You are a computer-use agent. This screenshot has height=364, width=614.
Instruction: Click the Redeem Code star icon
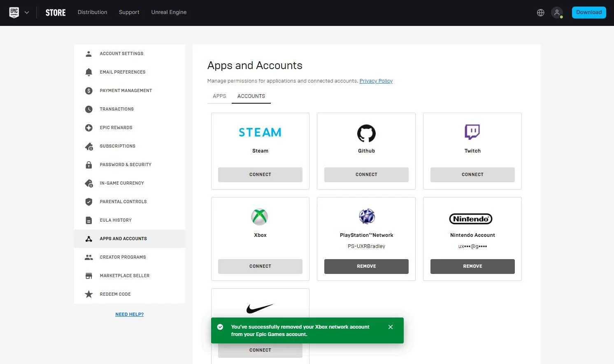(x=88, y=294)
